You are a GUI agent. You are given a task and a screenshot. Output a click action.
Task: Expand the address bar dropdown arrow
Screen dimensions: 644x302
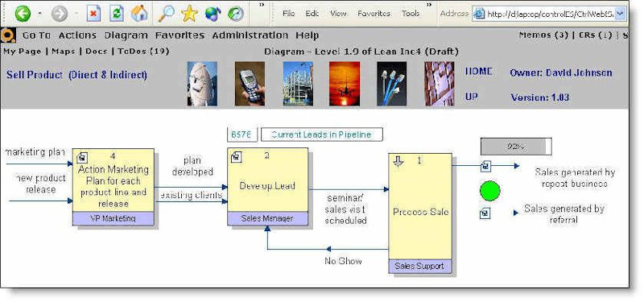620,14
